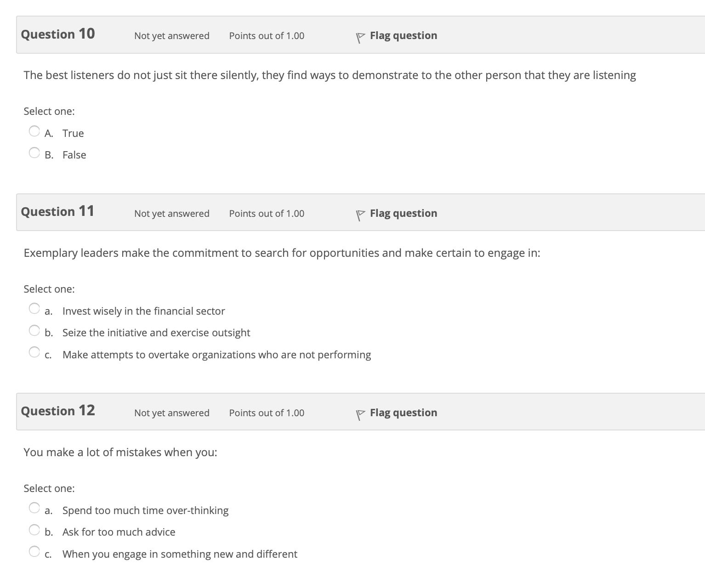Click the flag icon for Question 10
Screen dimensions: 705x588
pyautogui.click(x=360, y=38)
